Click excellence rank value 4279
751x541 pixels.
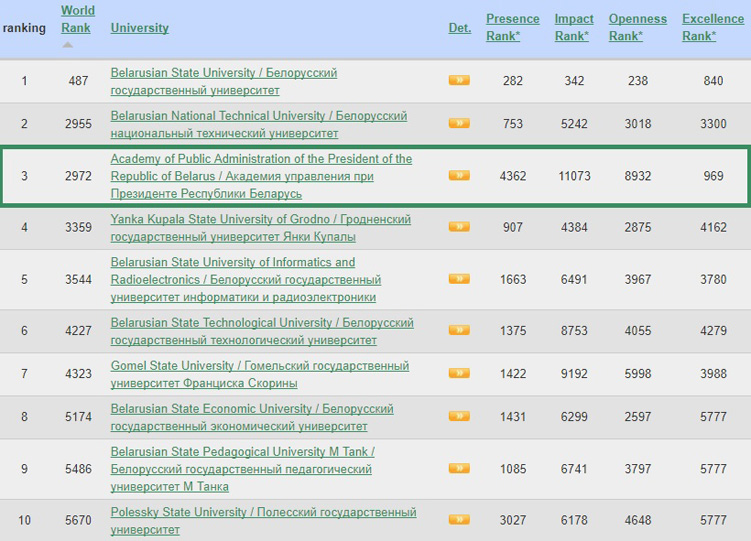click(713, 330)
